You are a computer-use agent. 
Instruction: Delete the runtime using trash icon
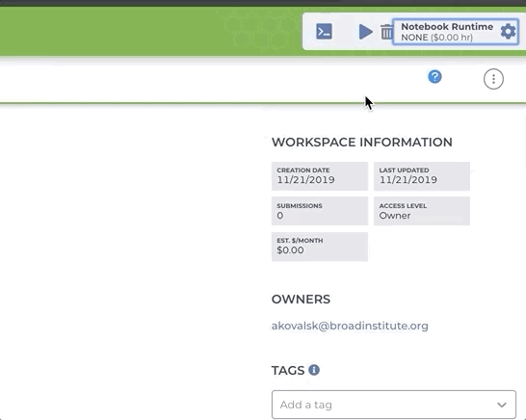pos(386,32)
